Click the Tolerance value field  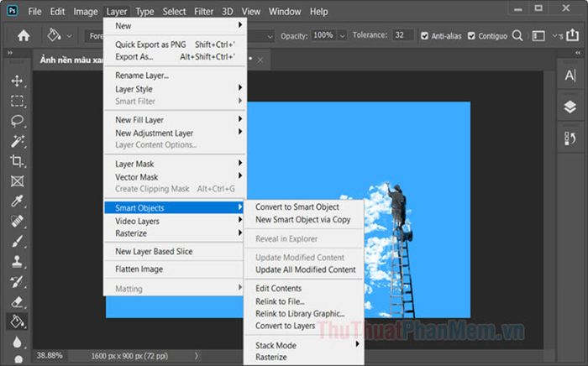[402, 35]
